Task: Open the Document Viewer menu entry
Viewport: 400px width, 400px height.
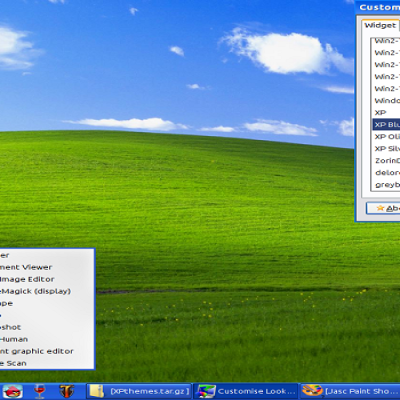Action: 47,267
